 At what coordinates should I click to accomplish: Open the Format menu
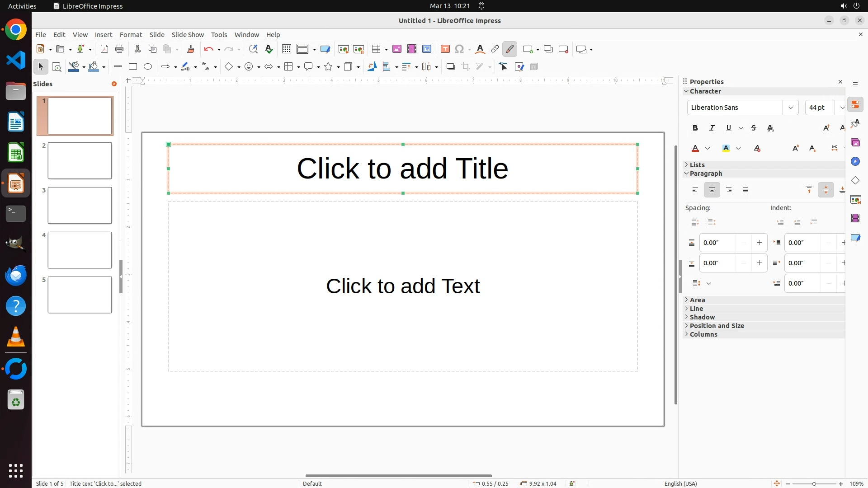pos(131,35)
